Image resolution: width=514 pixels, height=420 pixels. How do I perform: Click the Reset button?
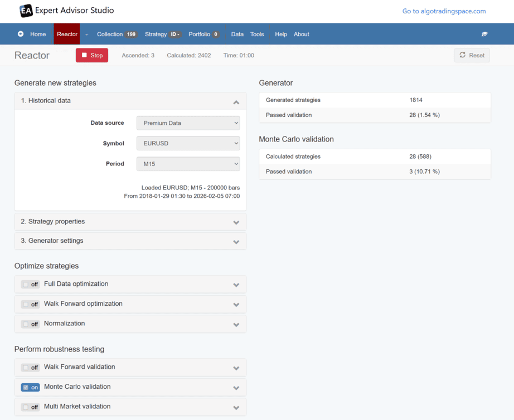[472, 55]
